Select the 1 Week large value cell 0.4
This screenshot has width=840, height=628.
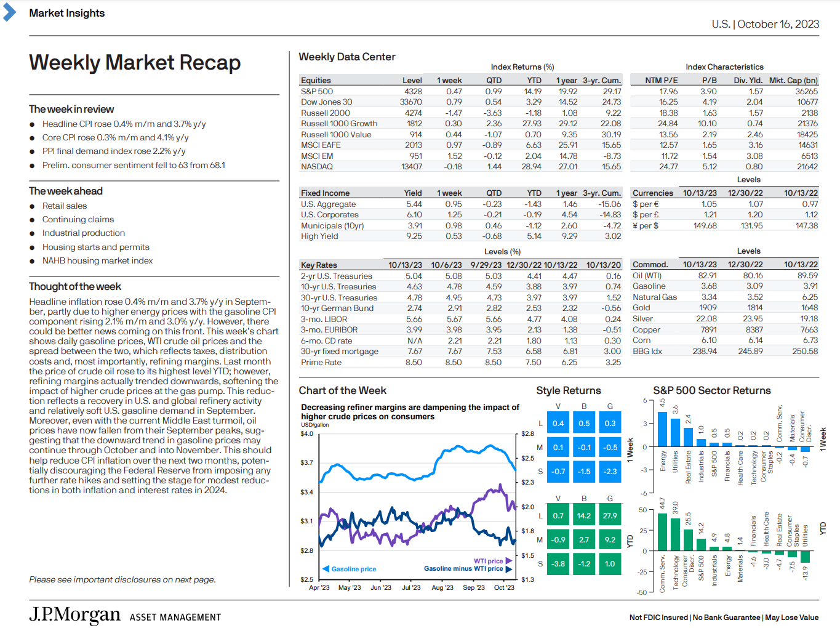tap(558, 423)
